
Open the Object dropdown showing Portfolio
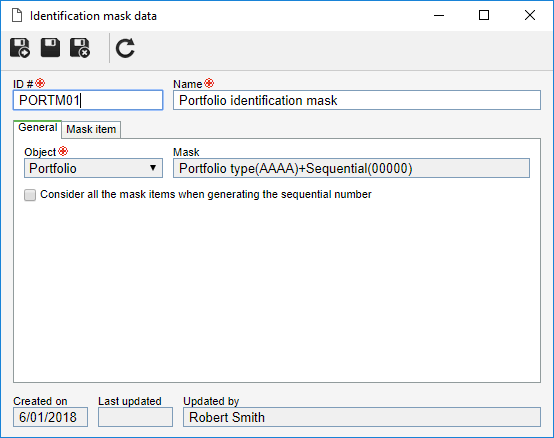click(x=93, y=168)
